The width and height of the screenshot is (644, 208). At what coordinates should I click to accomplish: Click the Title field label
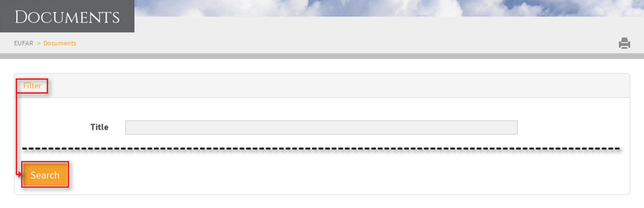tap(99, 127)
